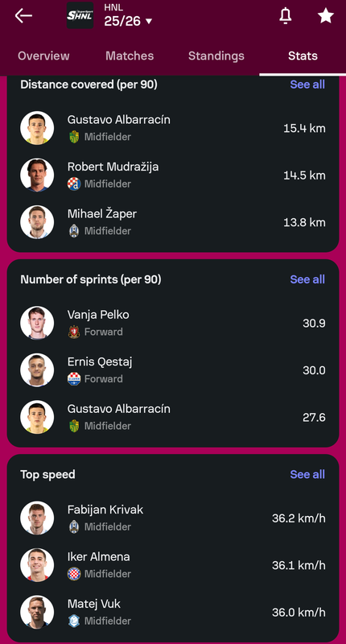Click Vanja Pelko's club badge icon
This screenshot has height=644, width=346.
74,332
